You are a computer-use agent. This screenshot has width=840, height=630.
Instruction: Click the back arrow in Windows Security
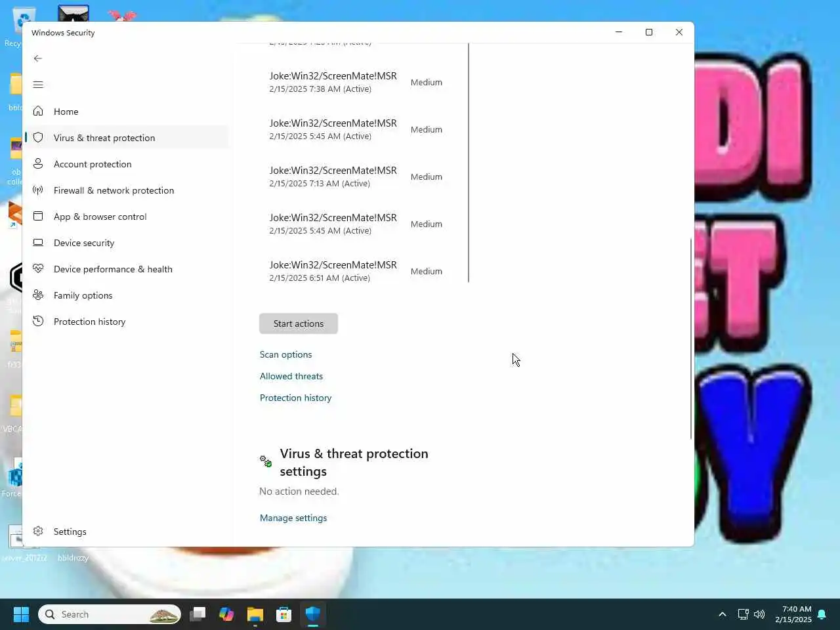click(x=38, y=58)
